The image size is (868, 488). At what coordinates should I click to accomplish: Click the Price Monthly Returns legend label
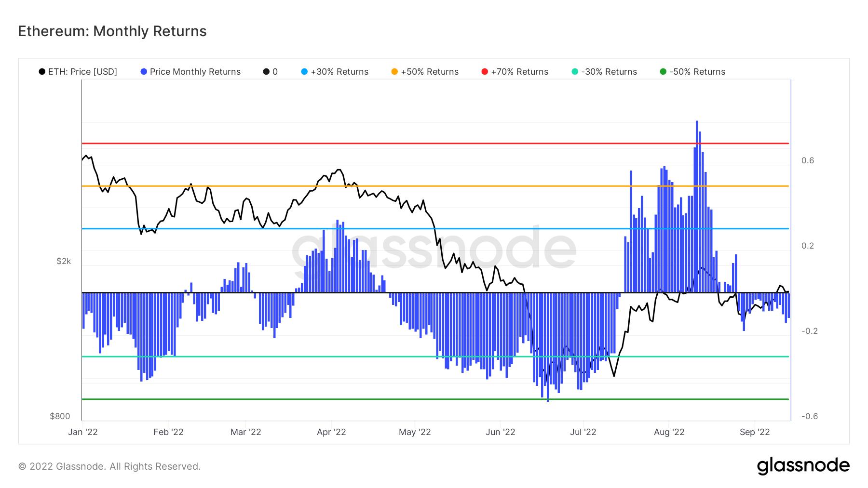[195, 72]
